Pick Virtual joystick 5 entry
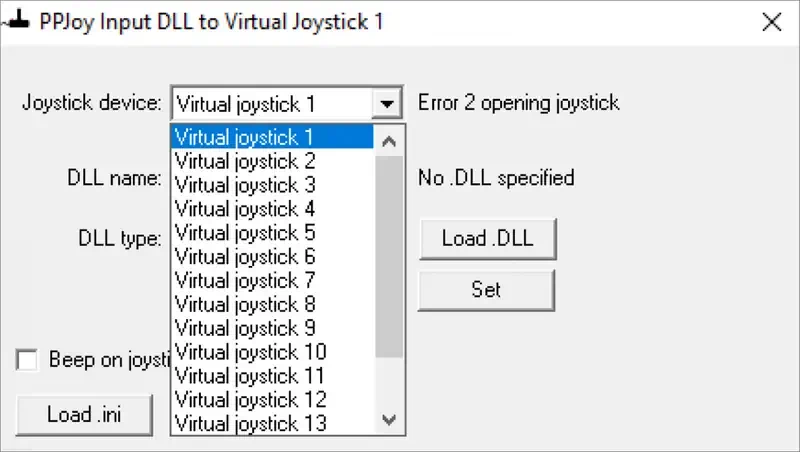The width and height of the screenshot is (800, 452). (245, 232)
